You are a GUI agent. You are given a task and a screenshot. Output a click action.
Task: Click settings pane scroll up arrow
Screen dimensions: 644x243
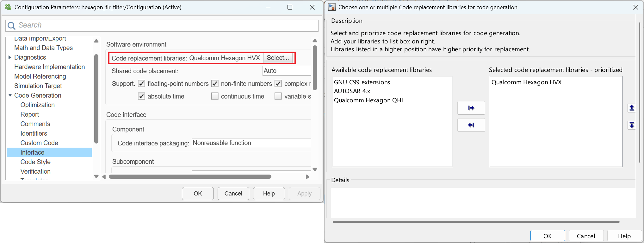[315, 41]
